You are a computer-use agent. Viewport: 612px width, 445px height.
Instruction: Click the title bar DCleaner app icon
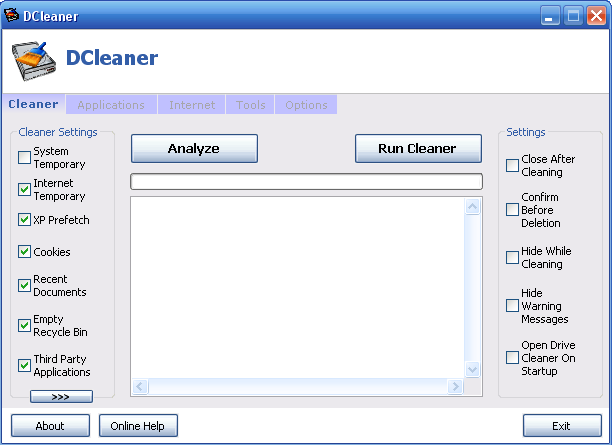pyautogui.click(x=12, y=16)
